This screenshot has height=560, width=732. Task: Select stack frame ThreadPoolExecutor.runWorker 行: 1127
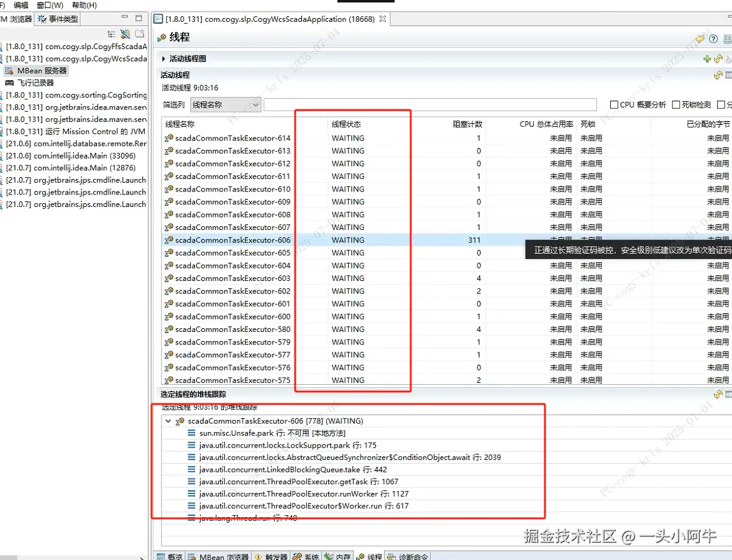tap(304, 493)
